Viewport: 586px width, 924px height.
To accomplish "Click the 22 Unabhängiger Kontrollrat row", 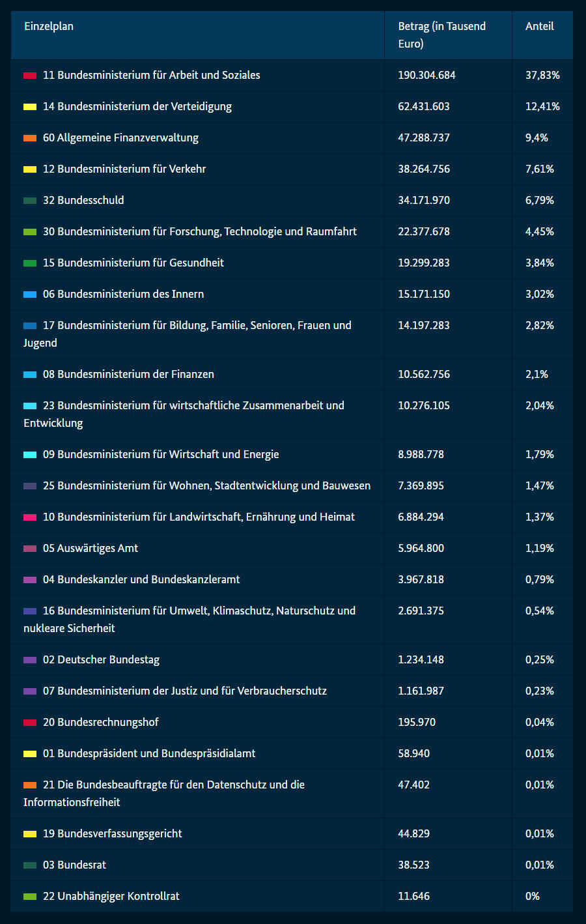I will tap(111, 897).
